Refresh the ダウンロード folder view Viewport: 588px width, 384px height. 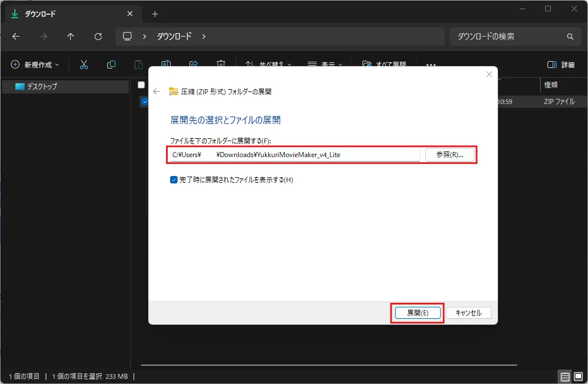pyautogui.click(x=98, y=37)
